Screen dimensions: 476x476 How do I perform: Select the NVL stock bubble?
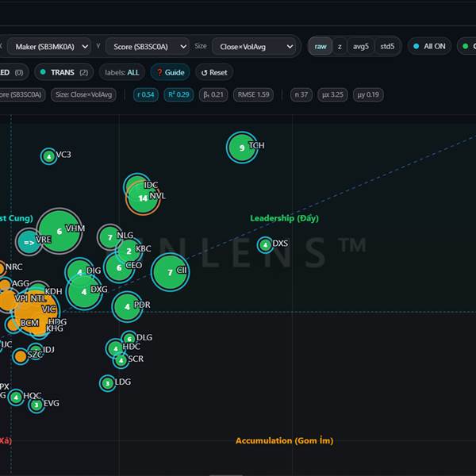[143, 198]
